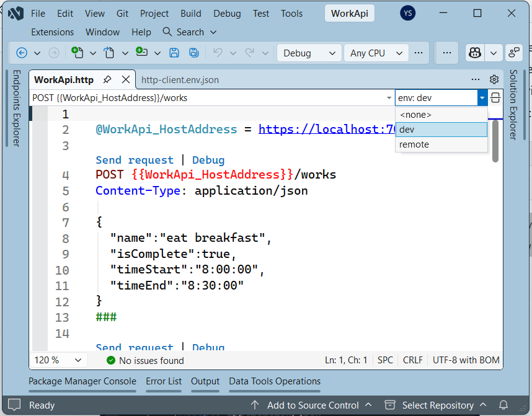Click the editor vertical scrollbar thumb

point(495,141)
